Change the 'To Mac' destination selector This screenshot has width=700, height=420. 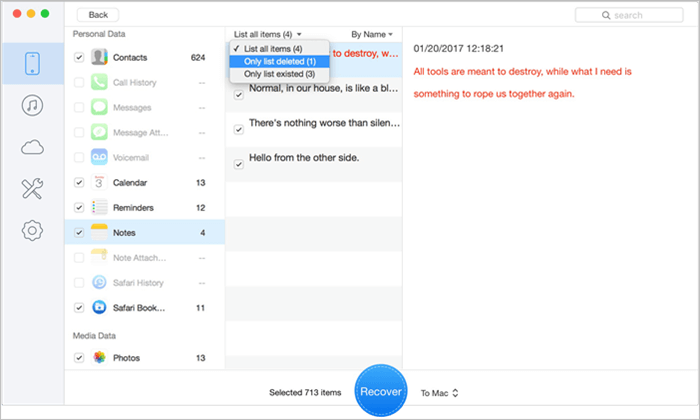click(x=440, y=393)
